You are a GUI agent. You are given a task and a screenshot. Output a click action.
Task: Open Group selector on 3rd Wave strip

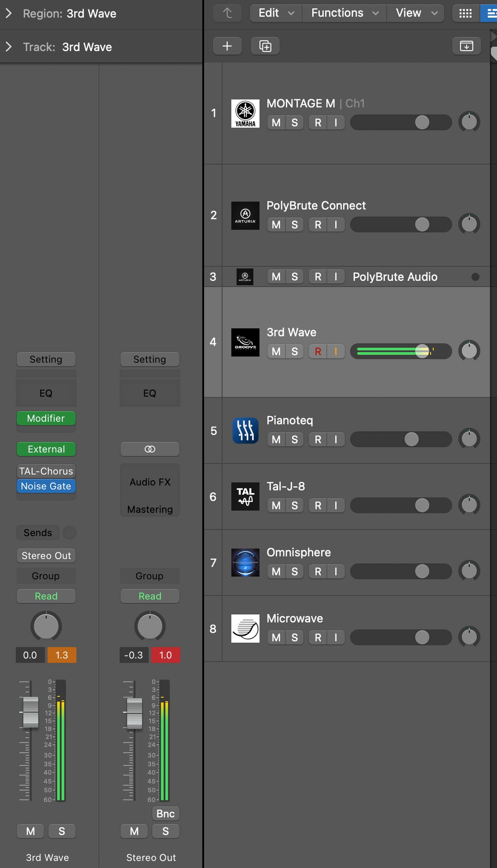(x=46, y=576)
